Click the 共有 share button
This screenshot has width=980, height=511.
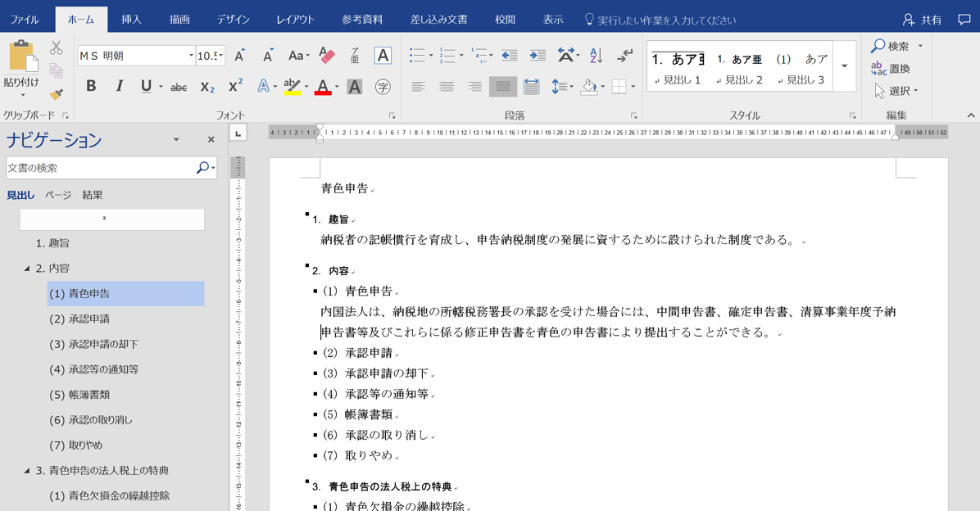[x=922, y=20]
